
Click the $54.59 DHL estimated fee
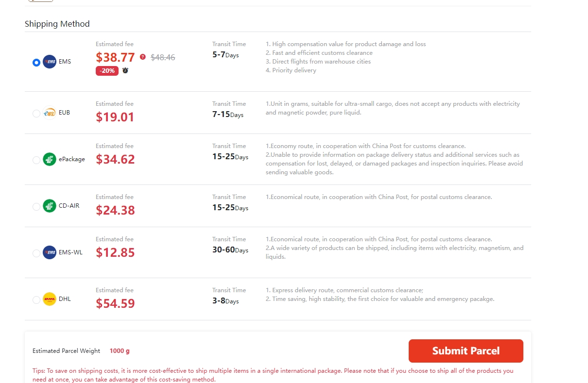point(115,304)
